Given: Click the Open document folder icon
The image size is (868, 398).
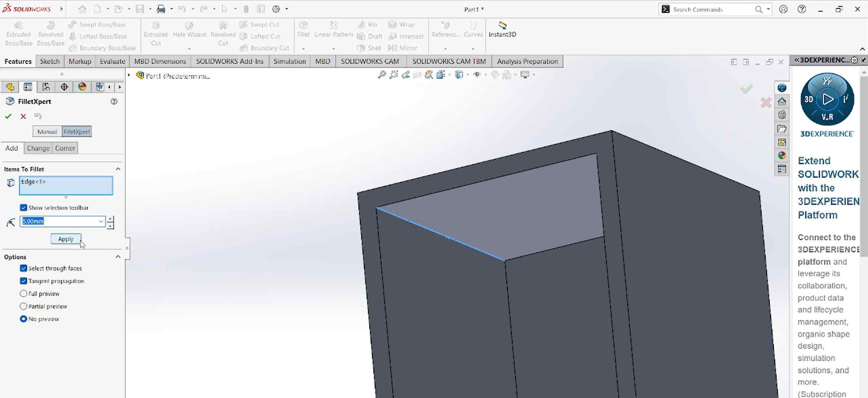Looking at the screenshot, I should (x=118, y=9).
